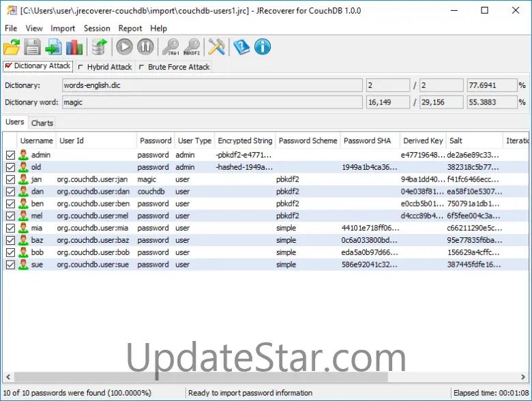Sort by Password column header

pyautogui.click(x=156, y=140)
